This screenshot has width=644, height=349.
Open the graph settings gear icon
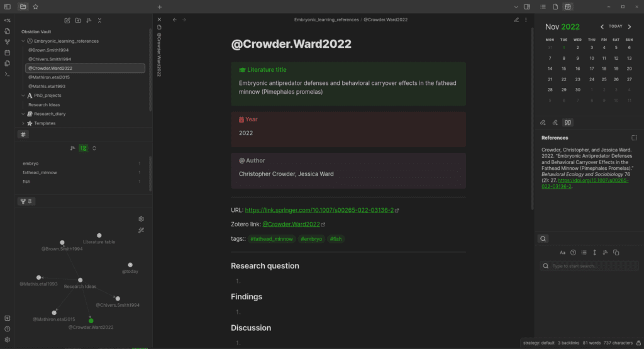pos(142,219)
